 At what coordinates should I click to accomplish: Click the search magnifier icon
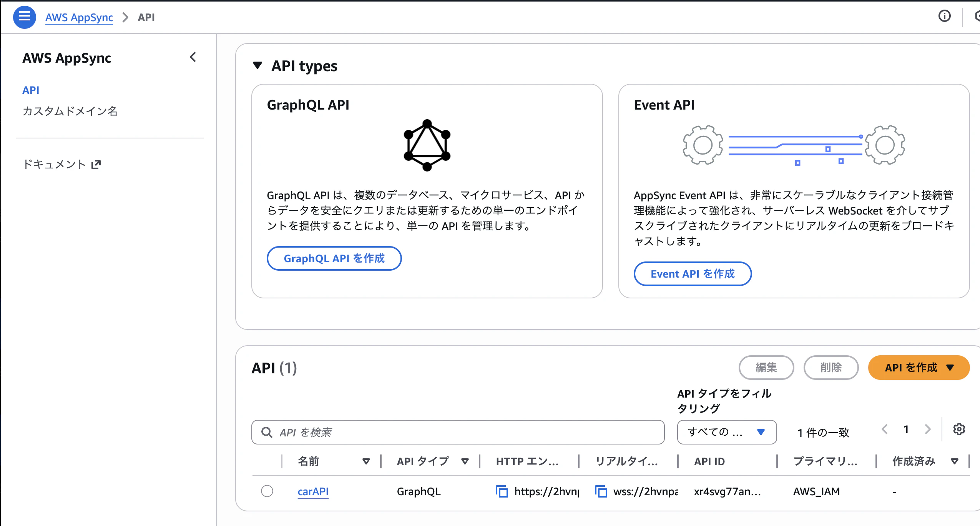tap(266, 432)
